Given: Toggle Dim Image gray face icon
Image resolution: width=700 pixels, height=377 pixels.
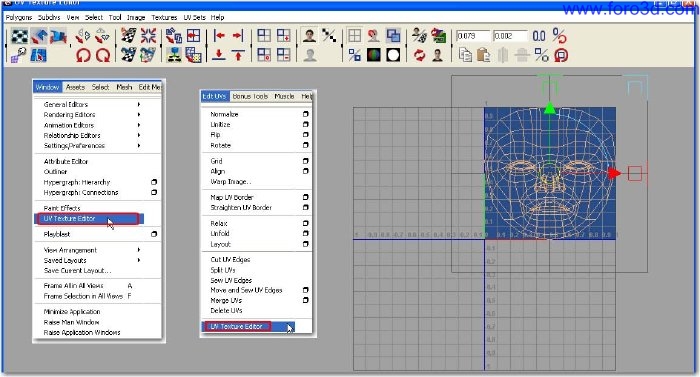Looking at the screenshot, I should tap(309, 55).
